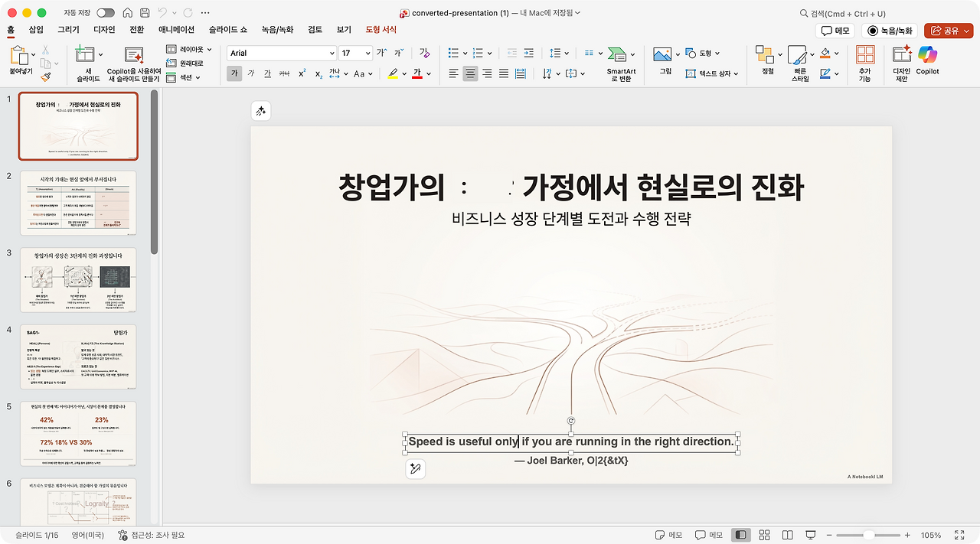Open the 추가 기능 add-ins icon
Image resolution: width=980 pixels, height=544 pixels.
(864, 60)
